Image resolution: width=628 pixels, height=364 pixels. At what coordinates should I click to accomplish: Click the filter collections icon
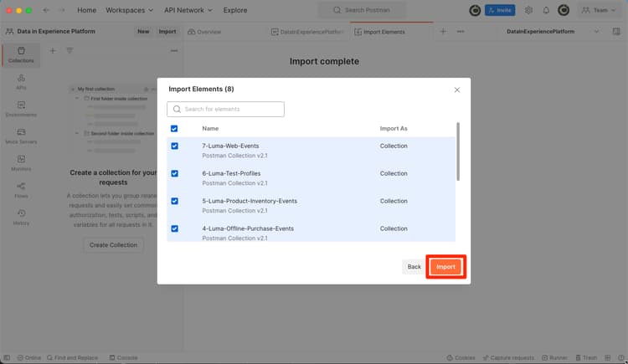click(x=69, y=50)
